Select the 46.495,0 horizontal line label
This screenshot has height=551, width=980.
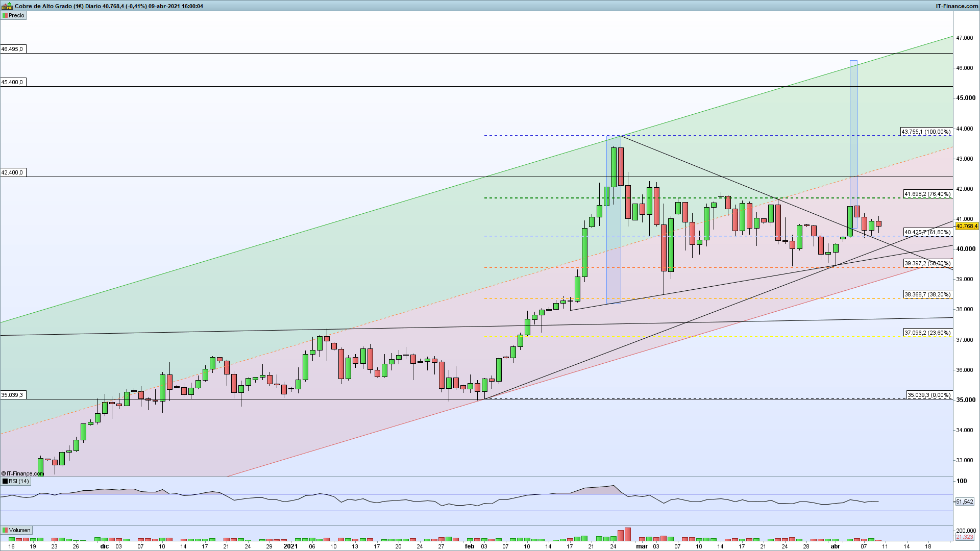tap(12, 49)
